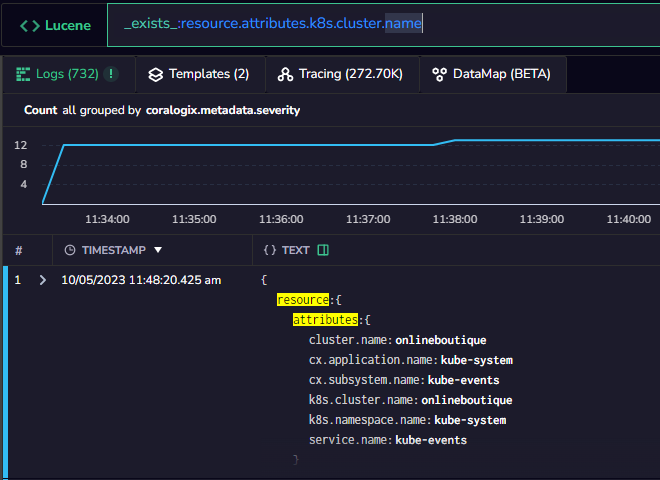Click the clock icon in TIMESTAMP header

[70, 250]
